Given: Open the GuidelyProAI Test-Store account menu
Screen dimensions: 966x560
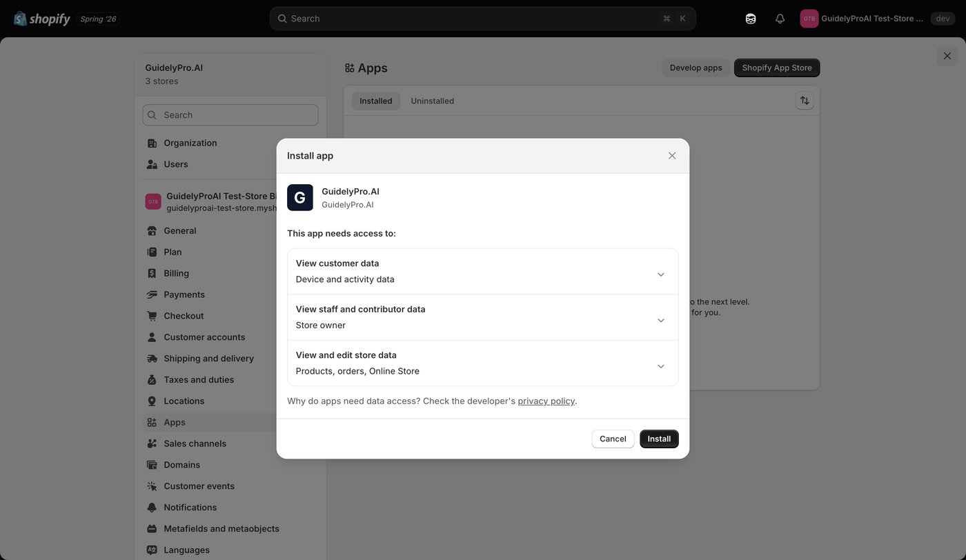Looking at the screenshot, I should pyautogui.click(x=862, y=19).
